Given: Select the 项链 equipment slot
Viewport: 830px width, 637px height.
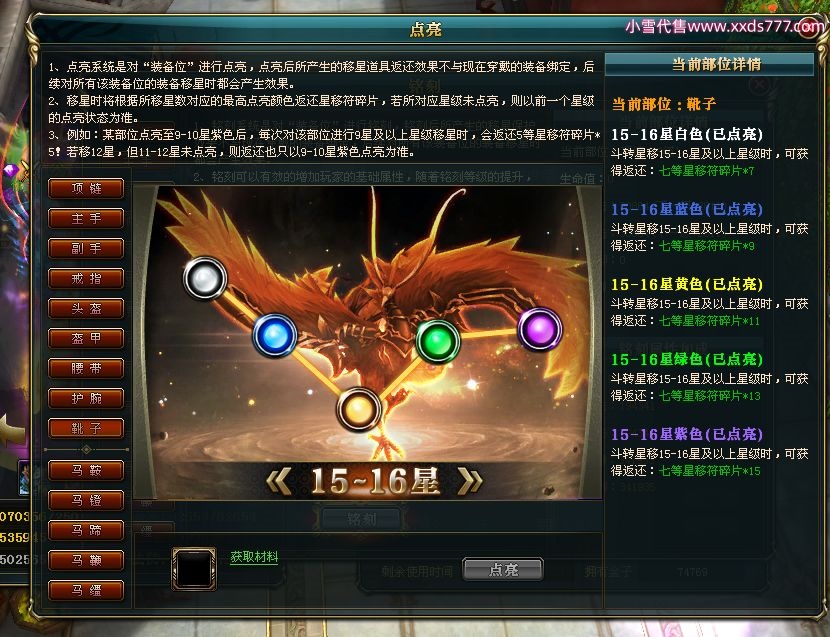Looking at the screenshot, I should coord(86,188).
